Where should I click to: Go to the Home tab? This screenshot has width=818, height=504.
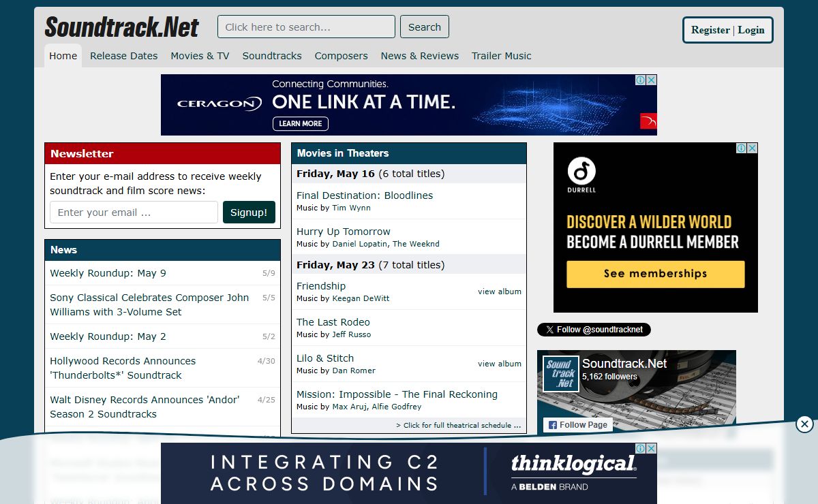pyautogui.click(x=63, y=56)
